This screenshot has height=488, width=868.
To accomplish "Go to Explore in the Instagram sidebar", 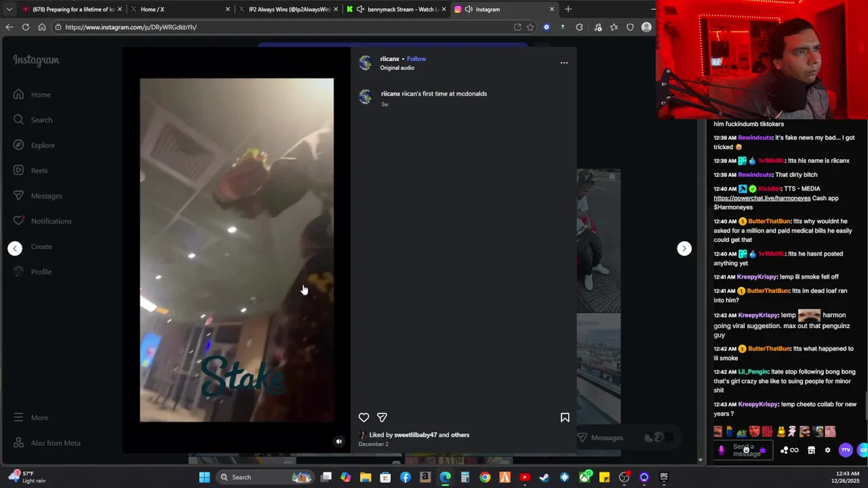I will (x=34, y=145).
